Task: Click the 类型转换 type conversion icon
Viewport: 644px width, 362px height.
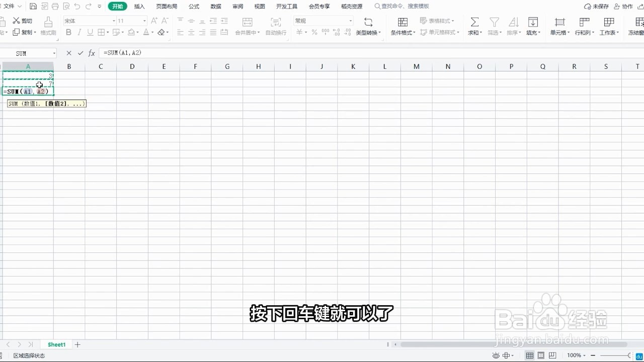Action: click(368, 22)
